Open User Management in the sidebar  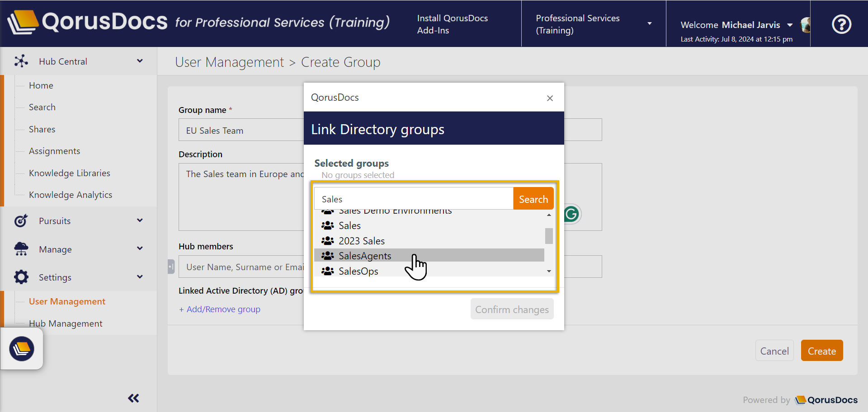[x=67, y=301]
